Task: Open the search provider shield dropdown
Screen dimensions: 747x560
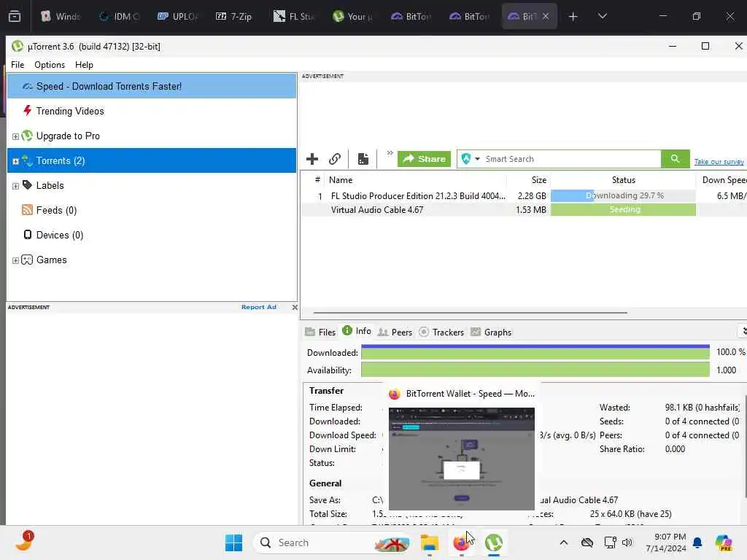Action: point(471,159)
